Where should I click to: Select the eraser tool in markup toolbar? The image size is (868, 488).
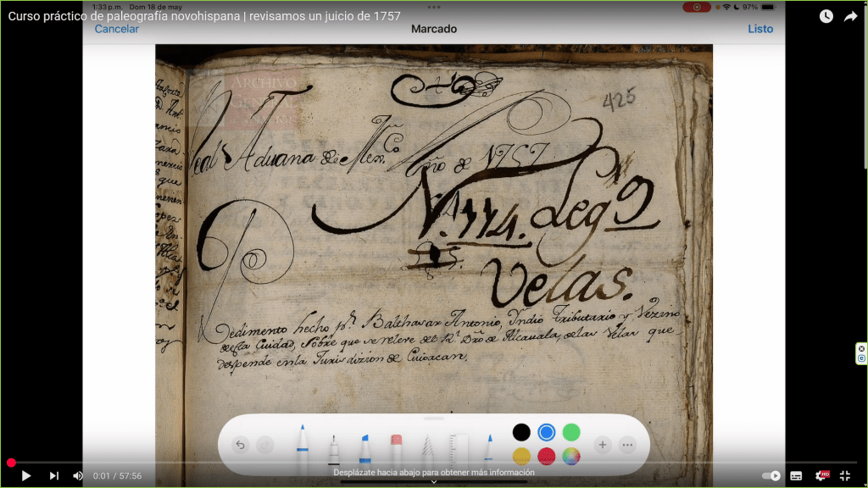pyautogui.click(x=395, y=447)
